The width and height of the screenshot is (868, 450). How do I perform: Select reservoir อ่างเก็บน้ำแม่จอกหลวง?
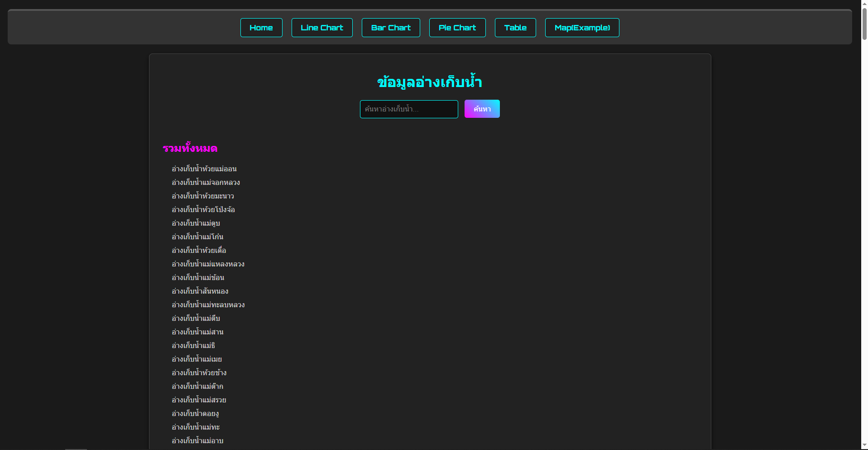[206, 183]
